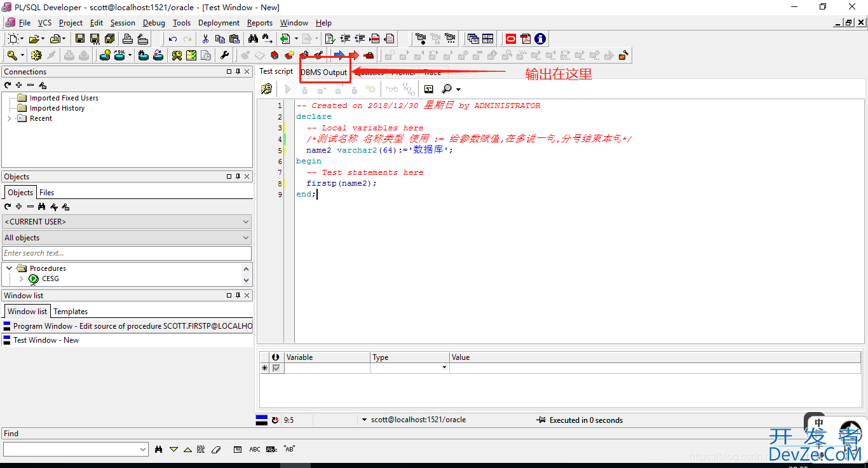Refresh the Connections panel
The image size is (868, 468).
(8, 85)
